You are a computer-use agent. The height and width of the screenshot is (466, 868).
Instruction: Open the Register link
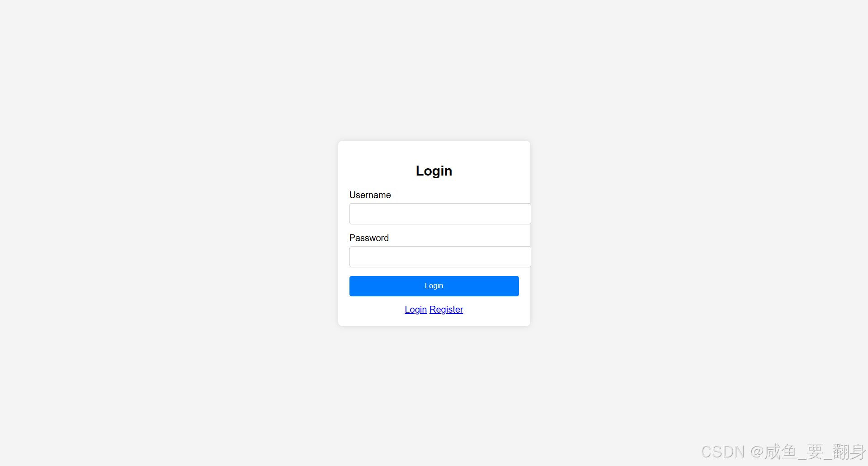446,309
